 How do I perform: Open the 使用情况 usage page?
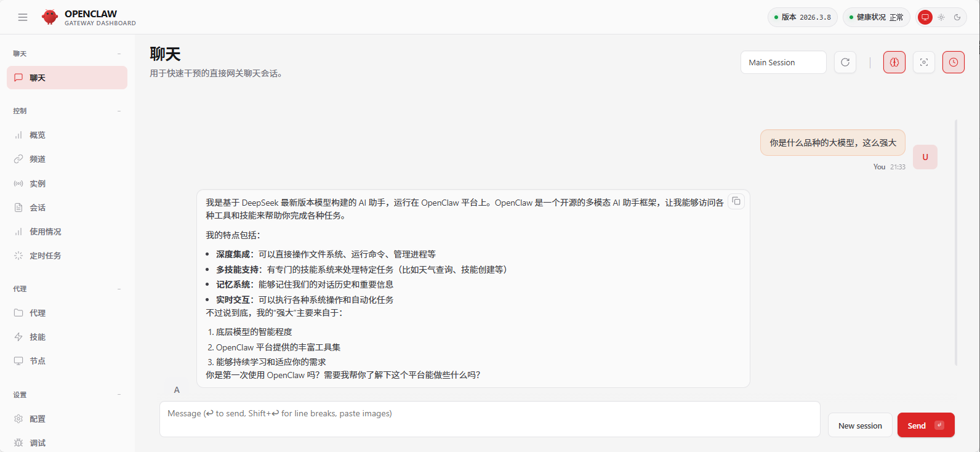click(67, 232)
